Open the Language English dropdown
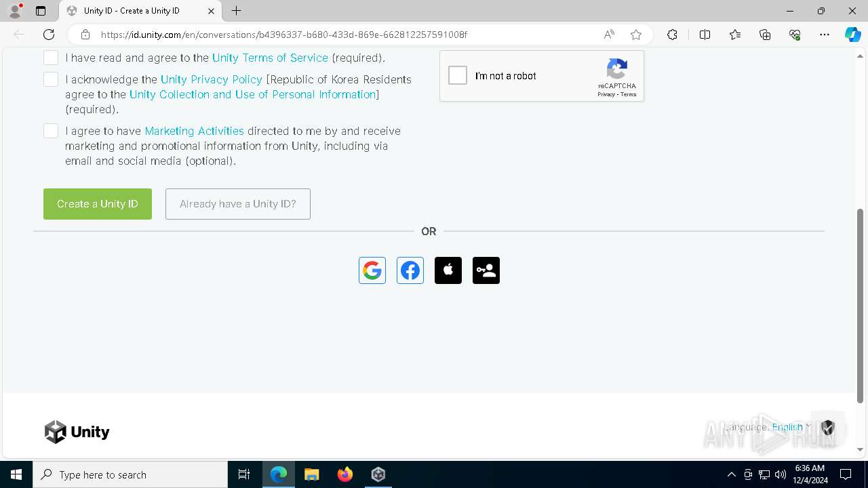 (x=791, y=427)
